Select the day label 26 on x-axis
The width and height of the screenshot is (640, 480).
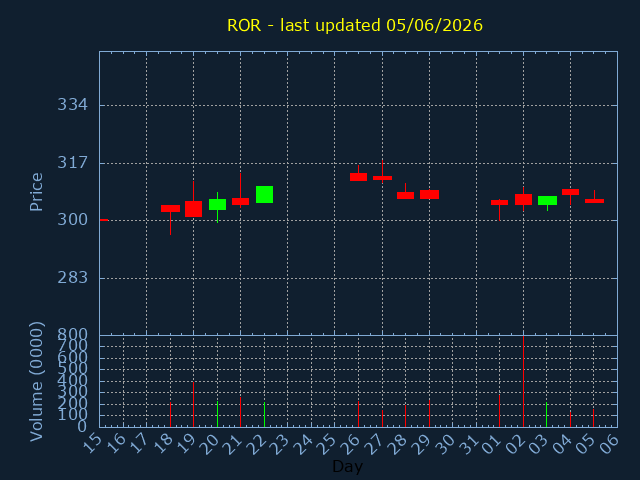(351, 444)
